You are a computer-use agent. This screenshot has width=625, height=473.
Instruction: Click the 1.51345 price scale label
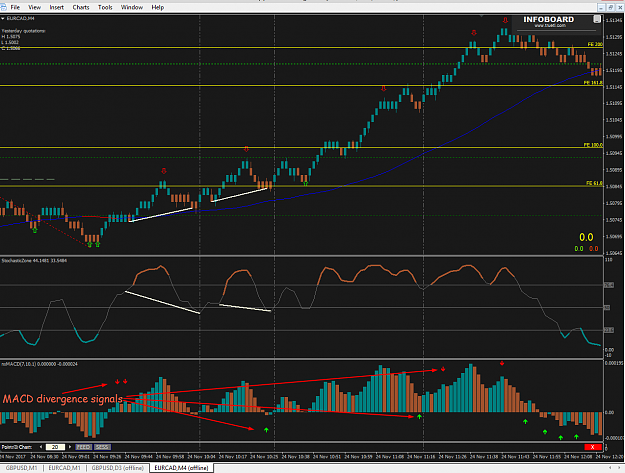(614, 20)
